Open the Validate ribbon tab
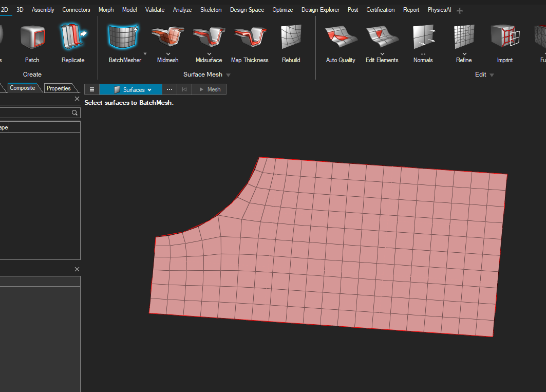Viewport: 546px width, 392px height. pos(155,10)
